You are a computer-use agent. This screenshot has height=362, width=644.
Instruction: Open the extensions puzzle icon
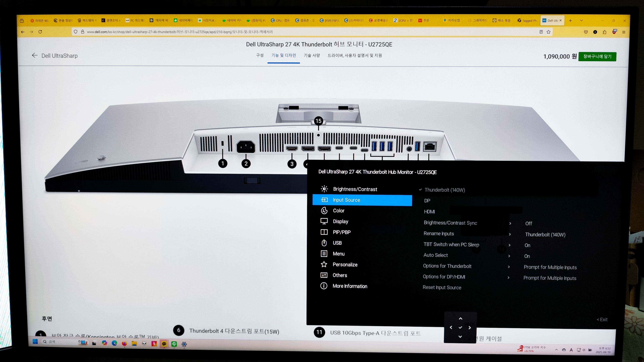point(604,32)
